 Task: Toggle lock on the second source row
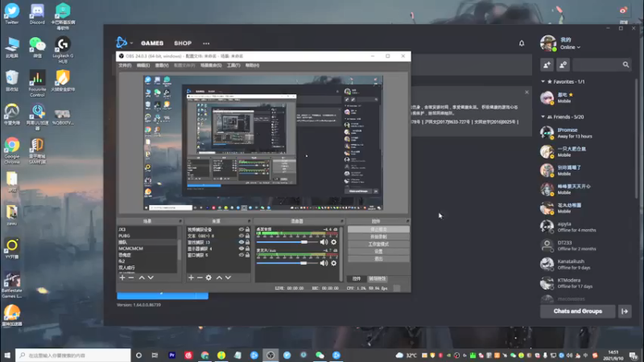pos(247,236)
